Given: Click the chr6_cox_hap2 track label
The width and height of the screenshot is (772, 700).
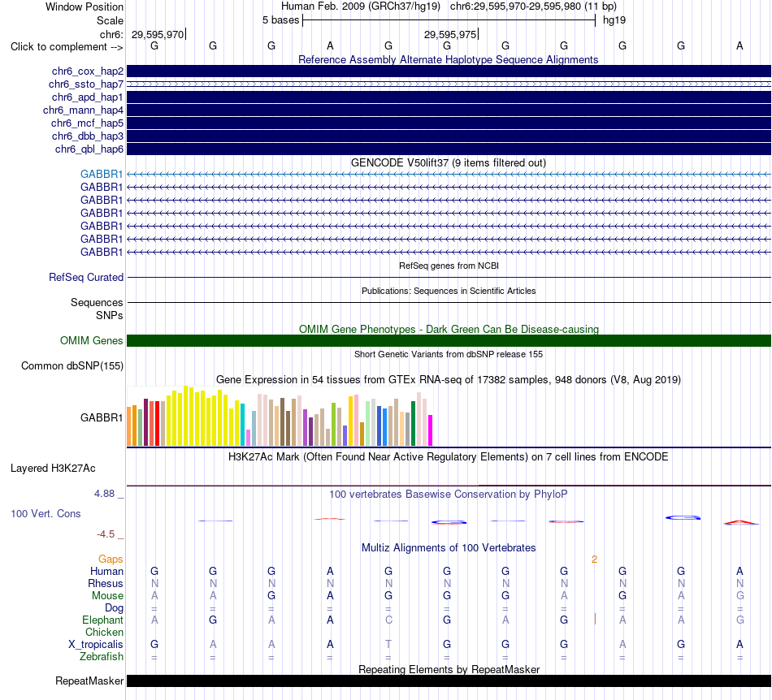Looking at the screenshot, I should click(x=88, y=71).
